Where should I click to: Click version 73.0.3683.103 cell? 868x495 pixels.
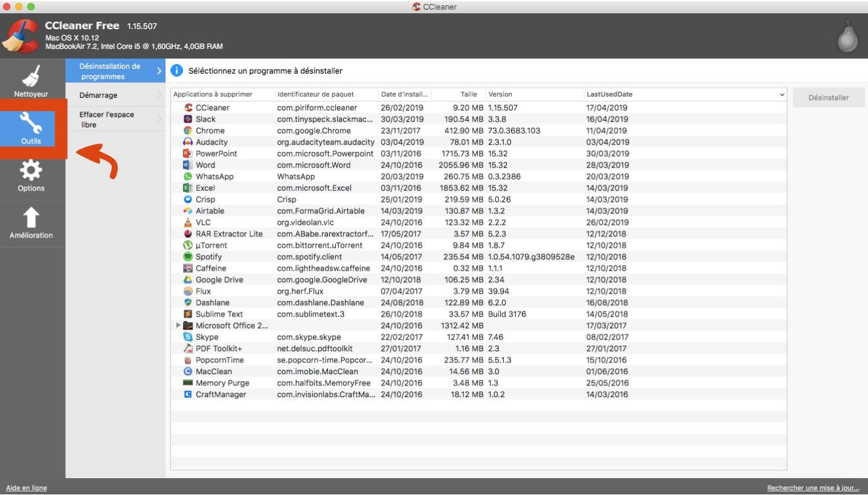click(514, 131)
